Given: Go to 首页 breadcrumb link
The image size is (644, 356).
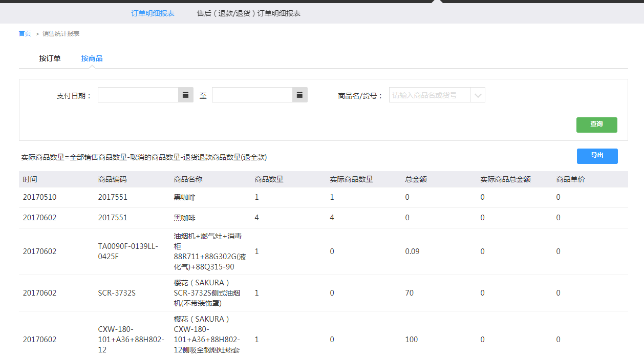Looking at the screenshot, I should click(x=25, y=34).
